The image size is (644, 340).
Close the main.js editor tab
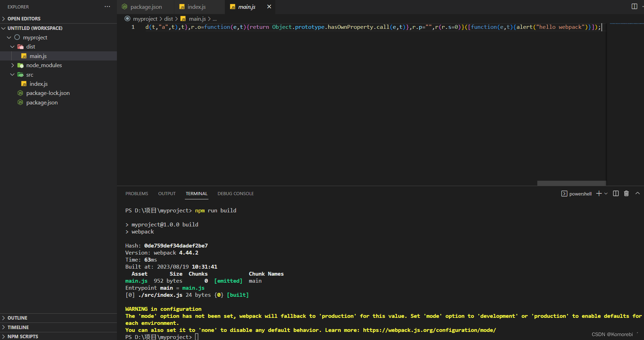click(x=269, y=7)
